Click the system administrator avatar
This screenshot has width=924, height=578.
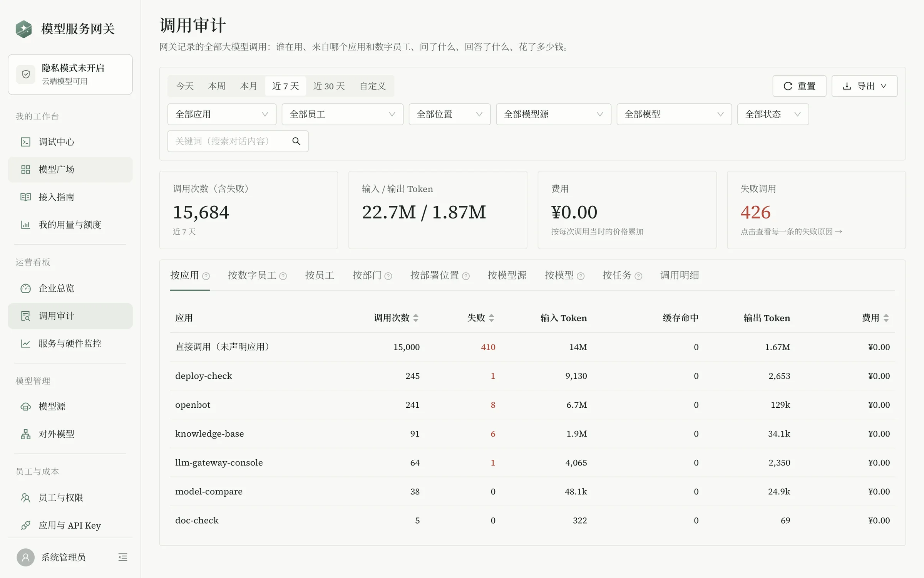(x=26, y=557)
